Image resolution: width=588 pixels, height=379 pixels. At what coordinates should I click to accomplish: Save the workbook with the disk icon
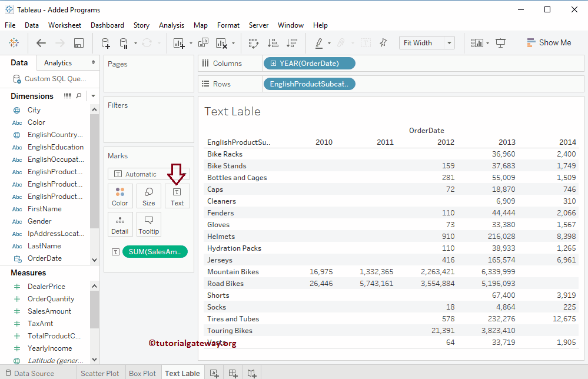point(78,43)
